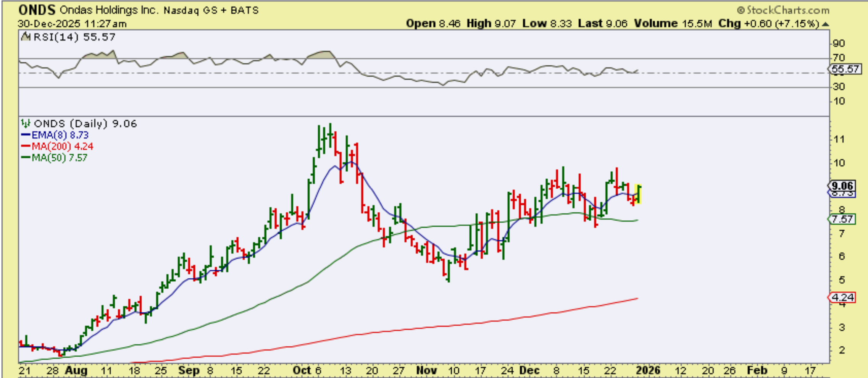Image resolution: width=868 pixels, height=378 pixels.
Task: Click the price axis label 3
Action: click(842, 327)
